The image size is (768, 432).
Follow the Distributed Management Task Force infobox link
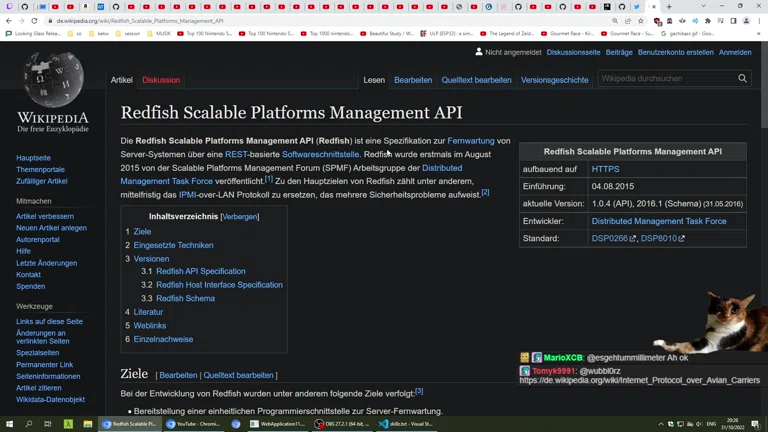658,221
